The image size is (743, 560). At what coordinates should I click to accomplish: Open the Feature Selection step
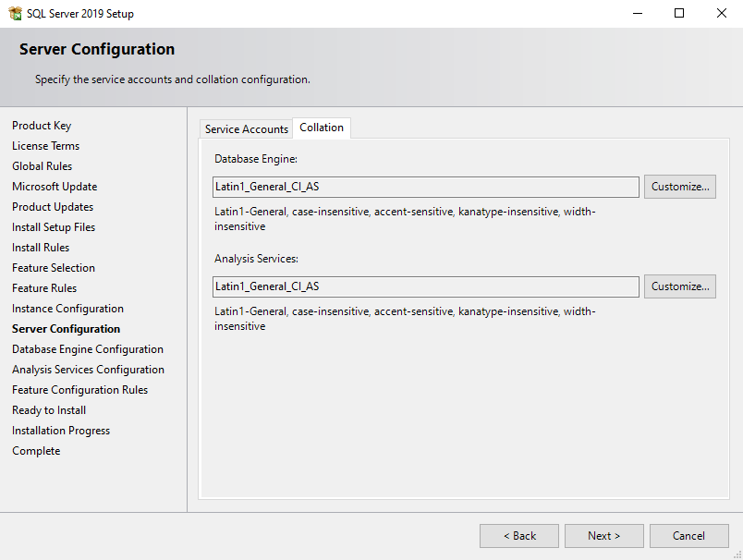pyautogui.click(x=54, y=268)
